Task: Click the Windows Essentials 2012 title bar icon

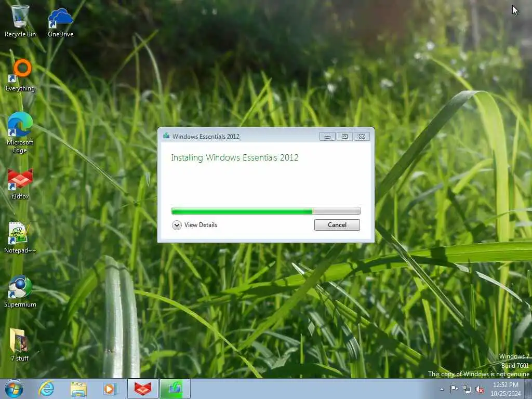Action: [166, 136]
